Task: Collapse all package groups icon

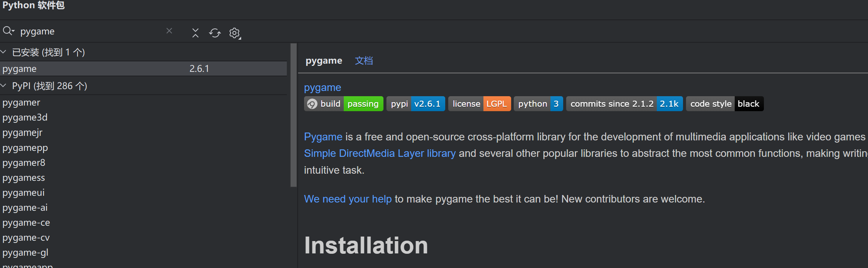Action: coord(195,33)
